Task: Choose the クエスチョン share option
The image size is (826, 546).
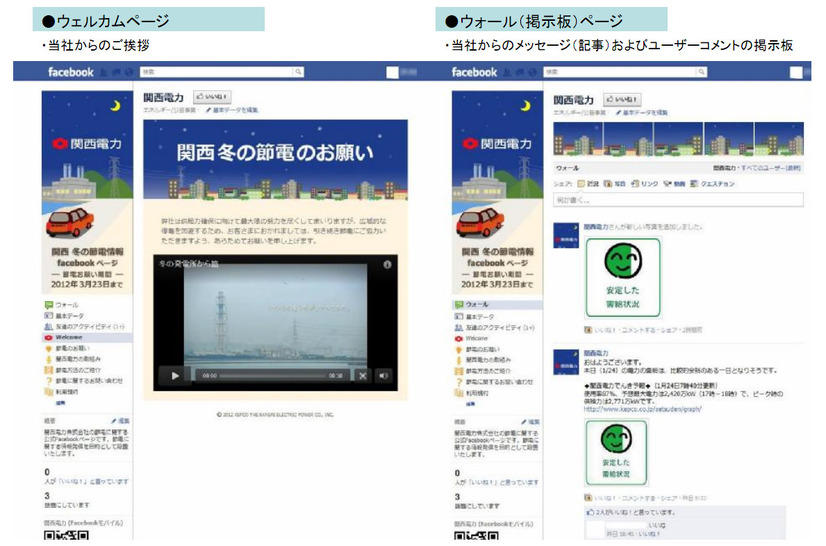Action: click(712, 184)
